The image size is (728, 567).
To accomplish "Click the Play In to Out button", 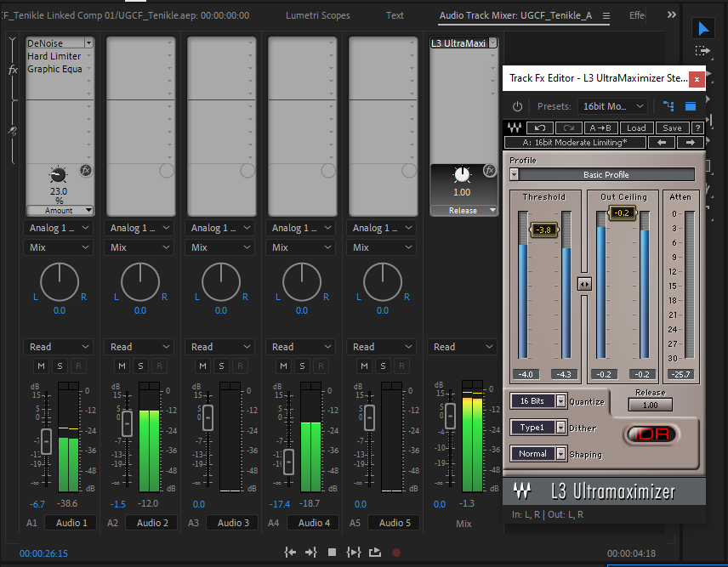I will tap(354, 553).
